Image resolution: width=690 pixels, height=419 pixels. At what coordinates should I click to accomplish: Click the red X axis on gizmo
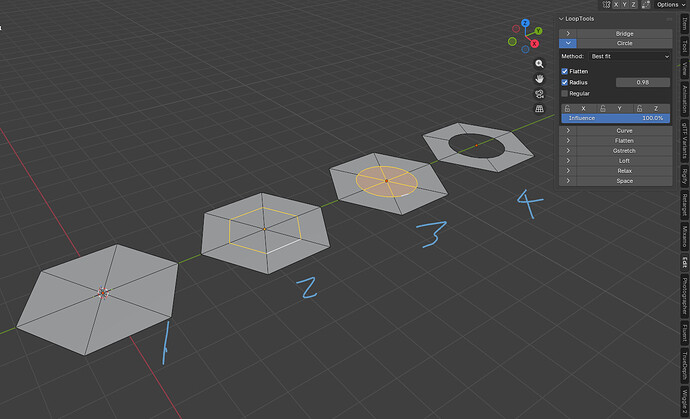point(534,44)
